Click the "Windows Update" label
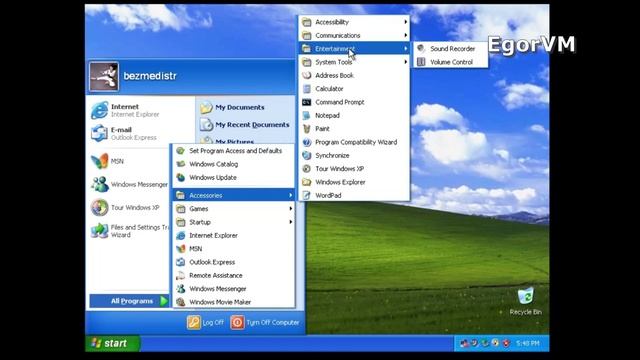The image size is (640, 360). [213, 178]
